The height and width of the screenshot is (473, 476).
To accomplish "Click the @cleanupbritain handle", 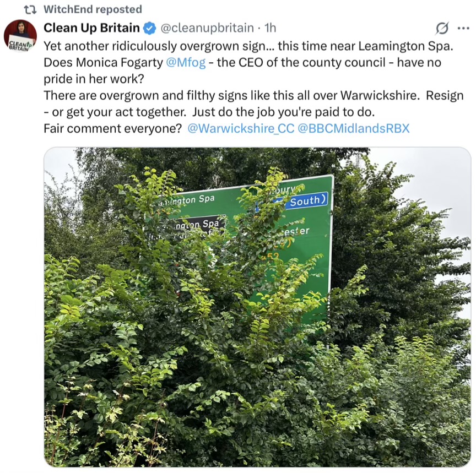I will point(207,28).
